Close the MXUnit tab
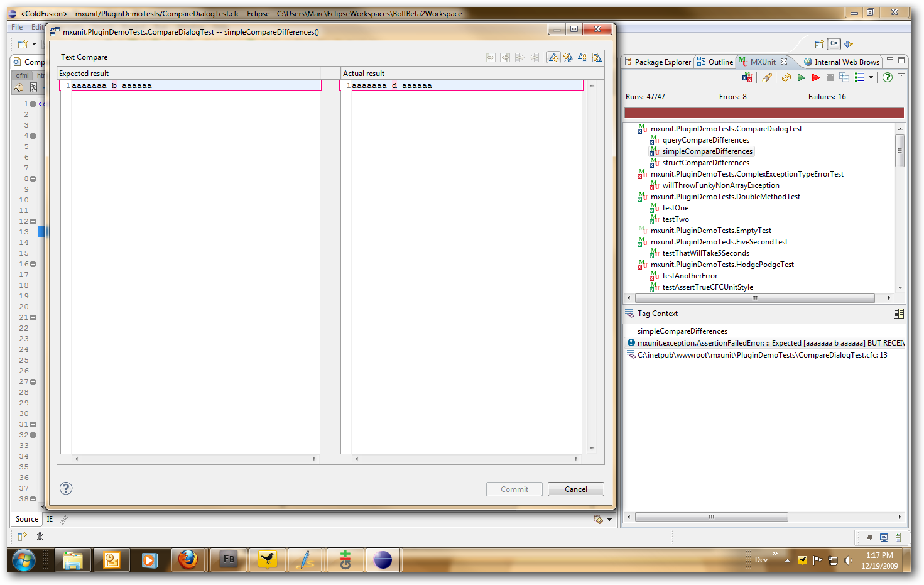The width and height of the screenshot is (924, 585). point(784,62)
